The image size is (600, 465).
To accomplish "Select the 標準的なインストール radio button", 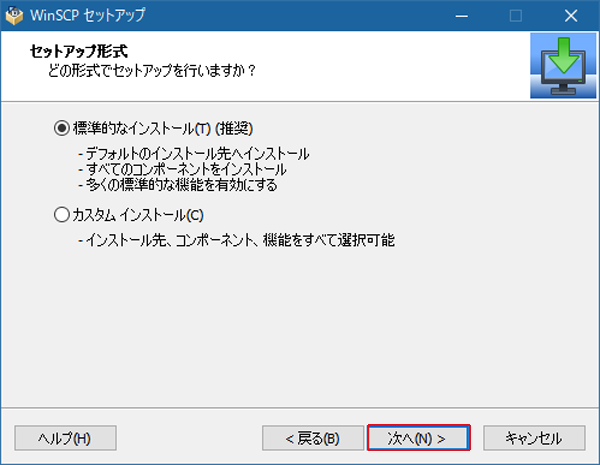I will [62, 128].
